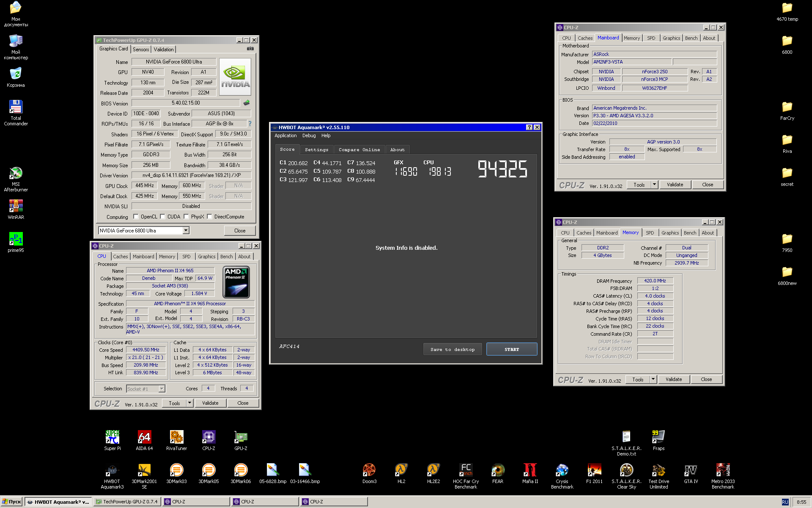Click Close button in GPU-Z
This screenshot has height=508, width=812.
point(240,231)
